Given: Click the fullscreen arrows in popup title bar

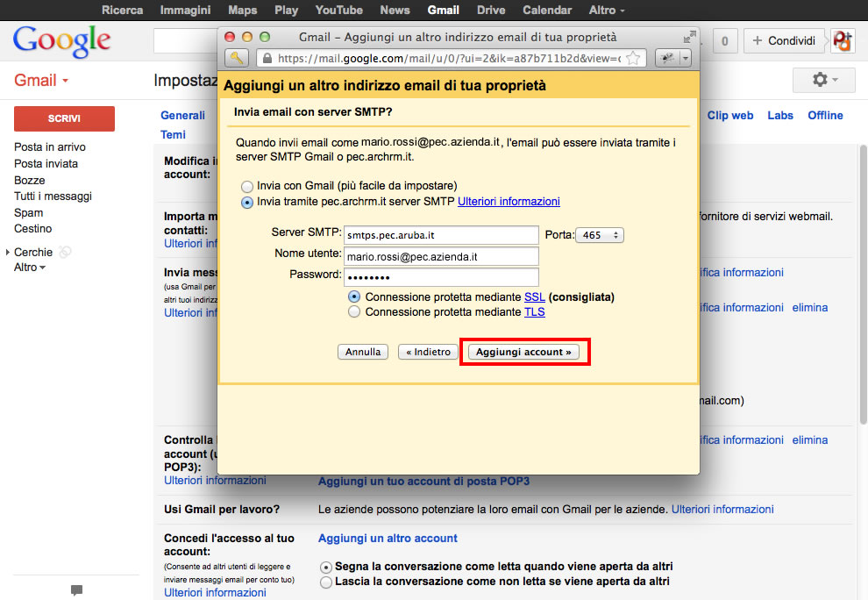Looking at the screenshot, I should coord(688,38).
